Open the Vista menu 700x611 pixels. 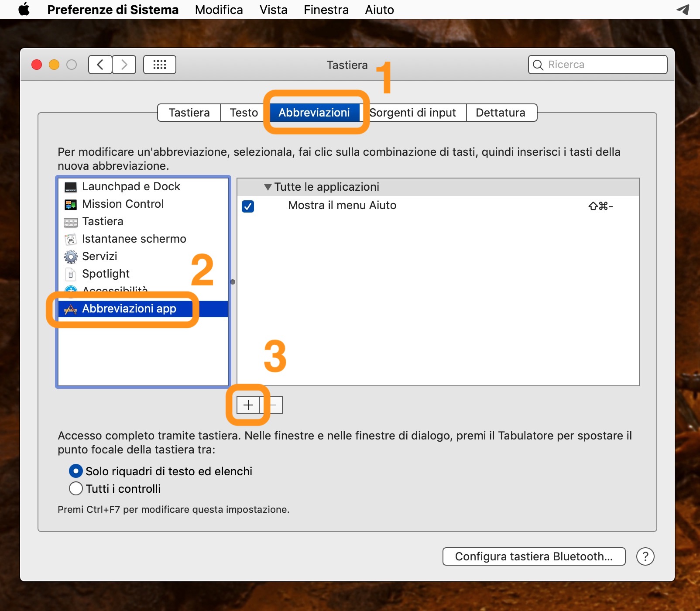(x=274, y=10)
